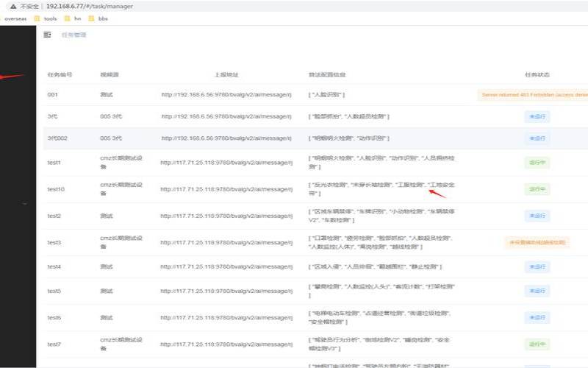Toggle the sidebar collapse hamburger icon
This screenshot has height=368, width=588.
tap(47, 35)
